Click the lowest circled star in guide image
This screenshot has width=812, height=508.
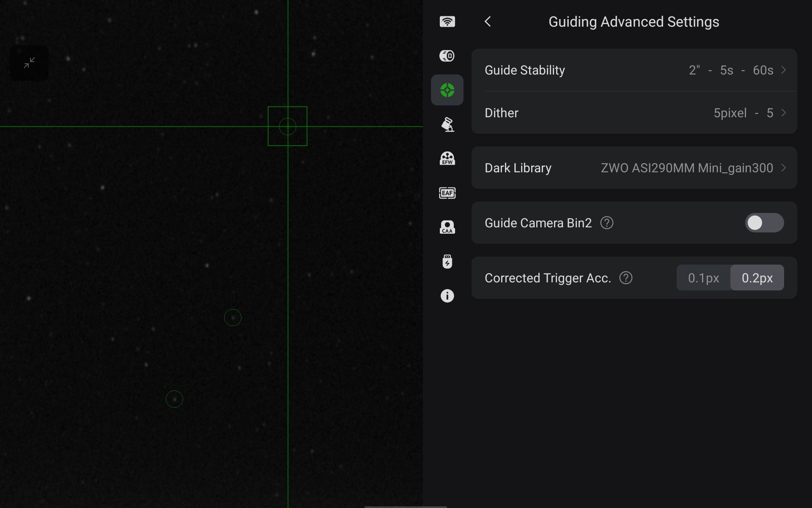tap(174, 399)
